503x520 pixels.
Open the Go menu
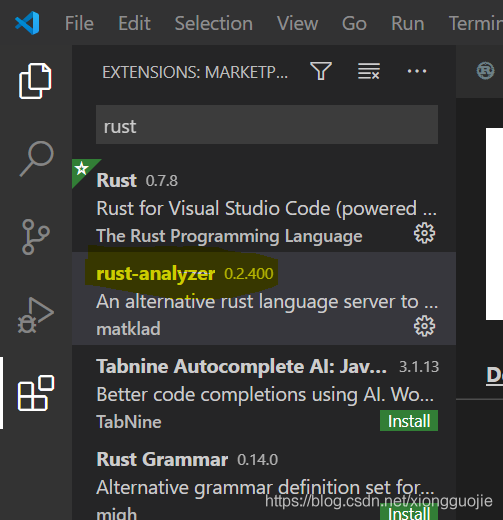(x=354, y=23)
